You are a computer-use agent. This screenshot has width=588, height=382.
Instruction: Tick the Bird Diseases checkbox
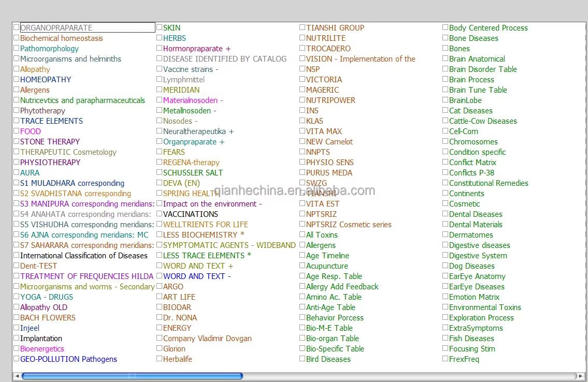click(x=302, y=358)
